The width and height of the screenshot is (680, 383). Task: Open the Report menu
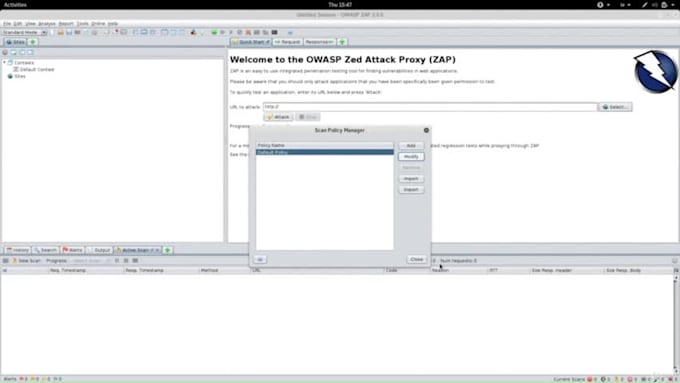[x=66, y=23]
